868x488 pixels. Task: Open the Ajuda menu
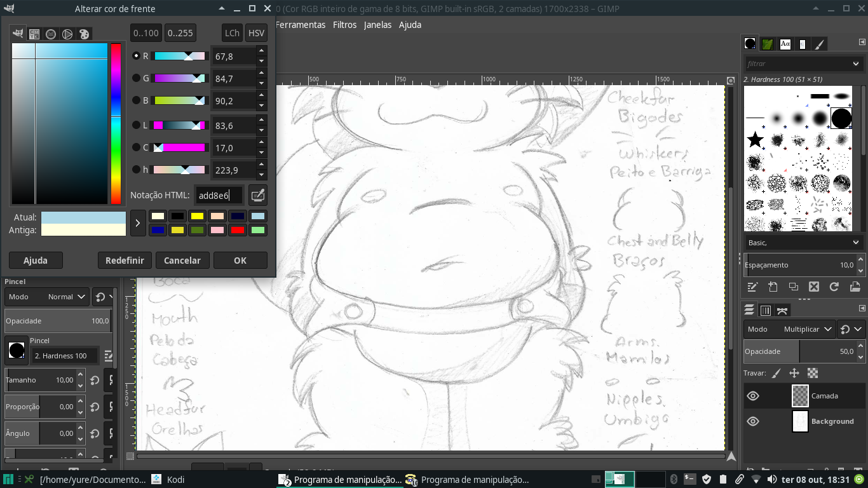pos(410,25)
